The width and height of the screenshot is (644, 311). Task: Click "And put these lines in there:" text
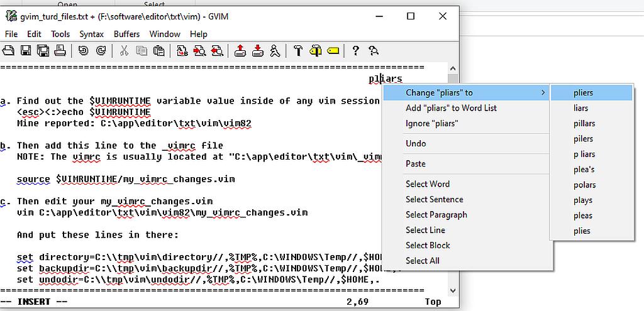click(97, 235)
